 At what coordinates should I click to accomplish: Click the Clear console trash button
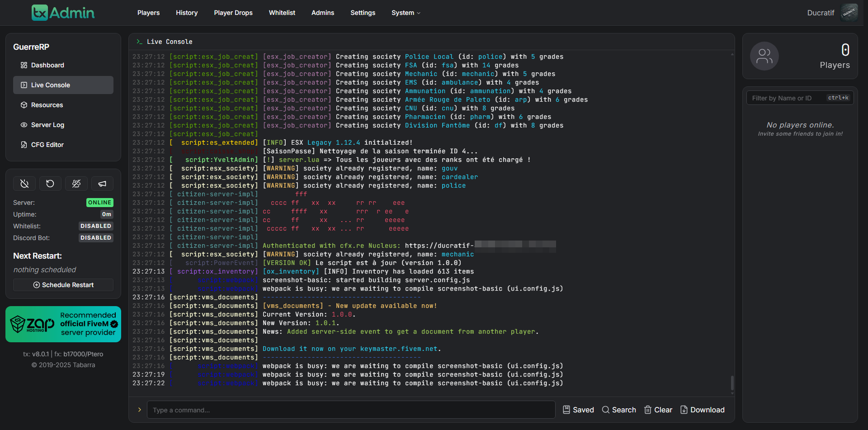(x=658, y=410)
